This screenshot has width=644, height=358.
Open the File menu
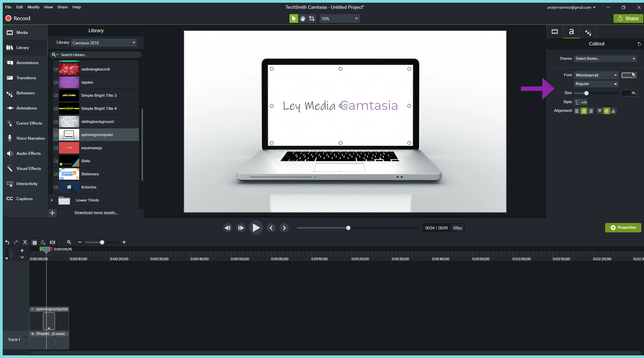8,7
